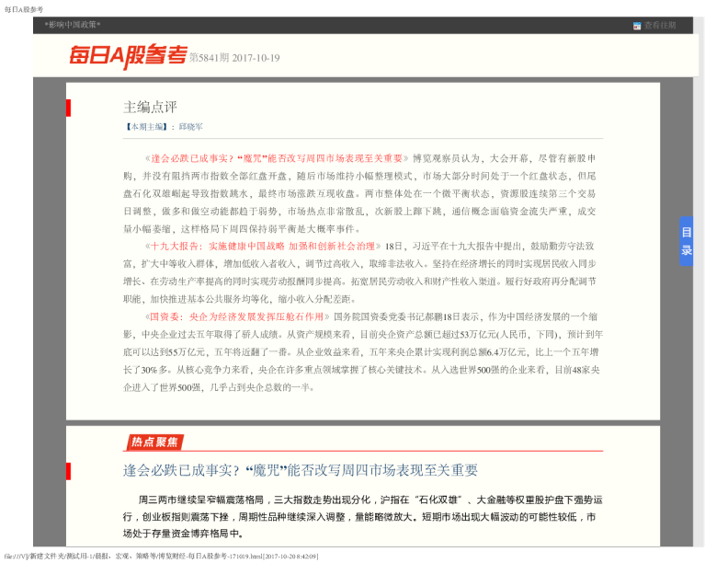Click the blue headline 逢会必跌已成事实 under 热点聚焦

(301, 470)
